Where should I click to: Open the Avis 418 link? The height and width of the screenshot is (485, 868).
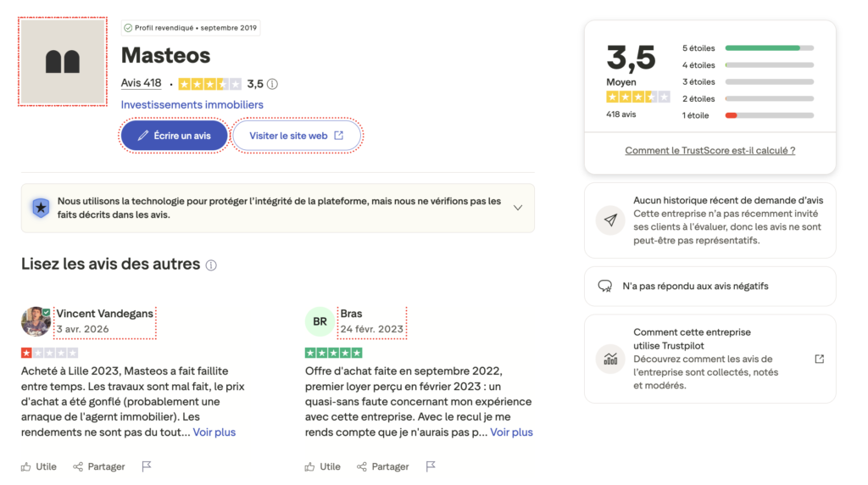pyautogui.click(x=142, y=83)
